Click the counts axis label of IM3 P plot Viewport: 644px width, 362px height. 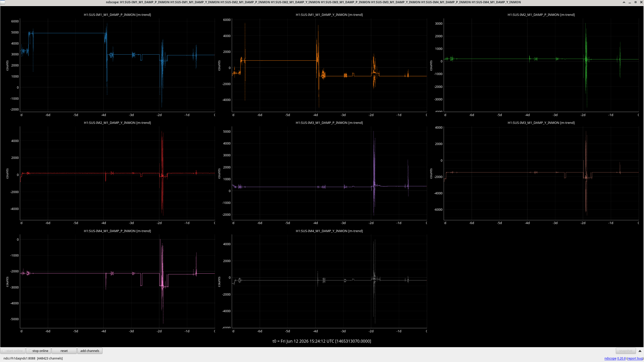(x=219, y=173)
